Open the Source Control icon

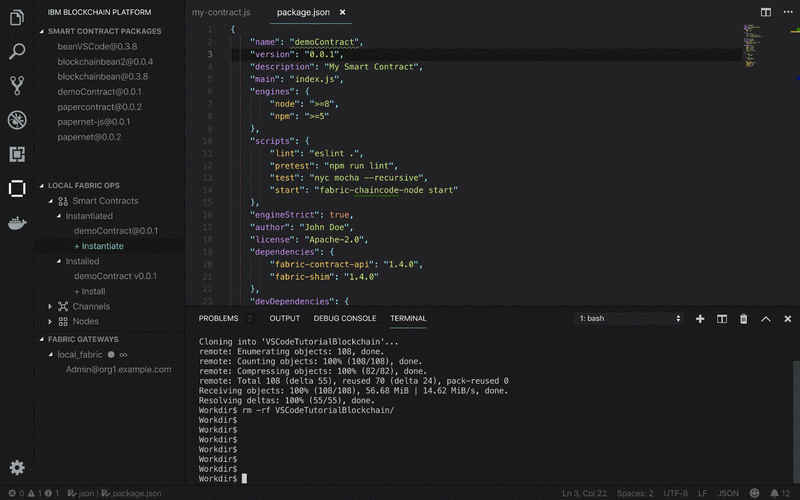coord(17,85)
